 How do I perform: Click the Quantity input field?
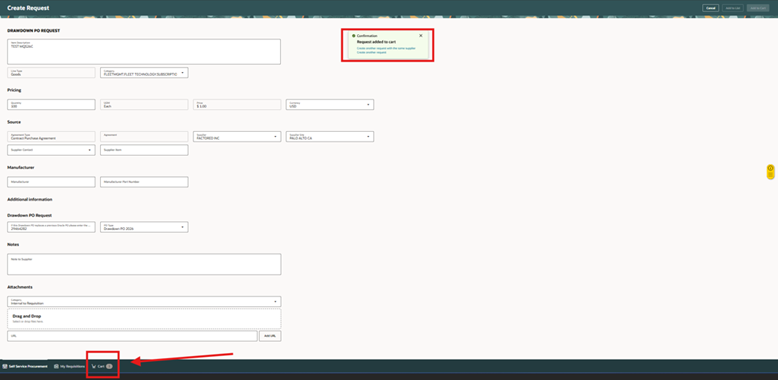tap(51, 105)
